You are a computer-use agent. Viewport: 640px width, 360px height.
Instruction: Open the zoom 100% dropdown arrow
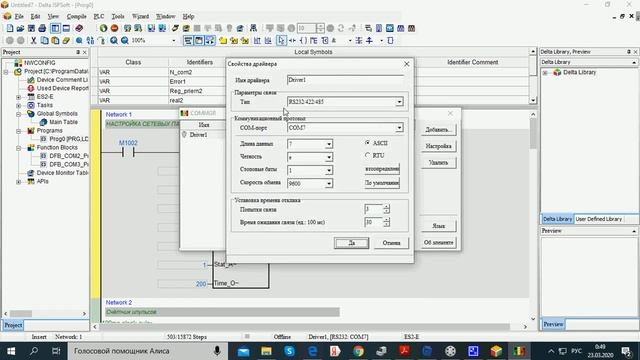click(173, 40)
